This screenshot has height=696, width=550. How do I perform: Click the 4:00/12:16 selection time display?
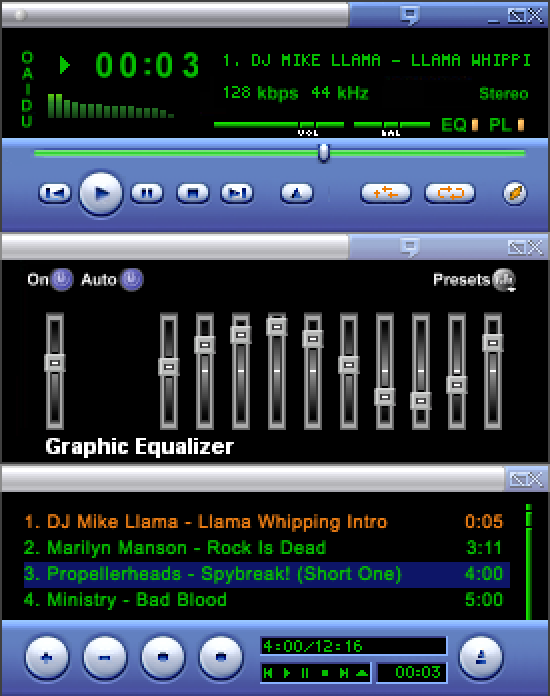(x=353, y=646)
